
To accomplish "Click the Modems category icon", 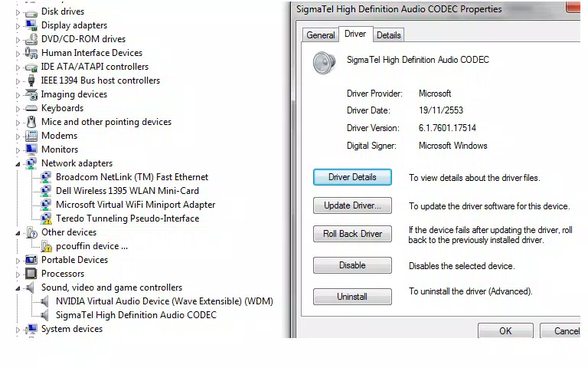I will coord(31,136).
